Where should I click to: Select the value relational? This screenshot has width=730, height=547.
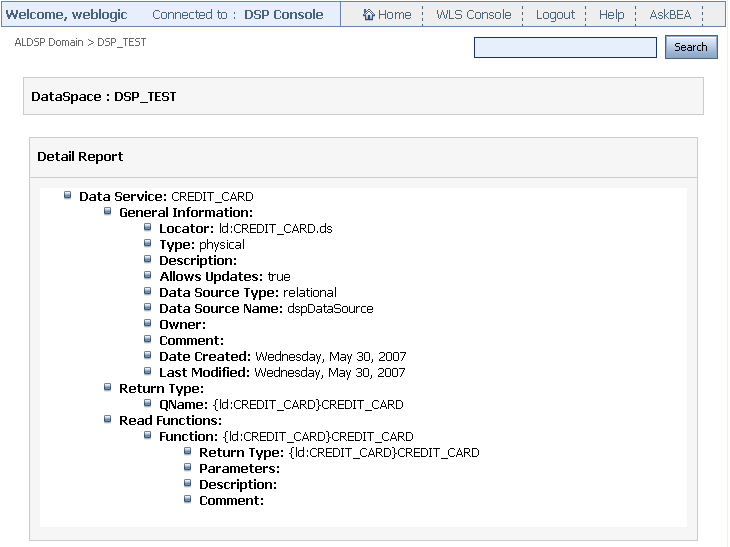click(x=310, y=292)
